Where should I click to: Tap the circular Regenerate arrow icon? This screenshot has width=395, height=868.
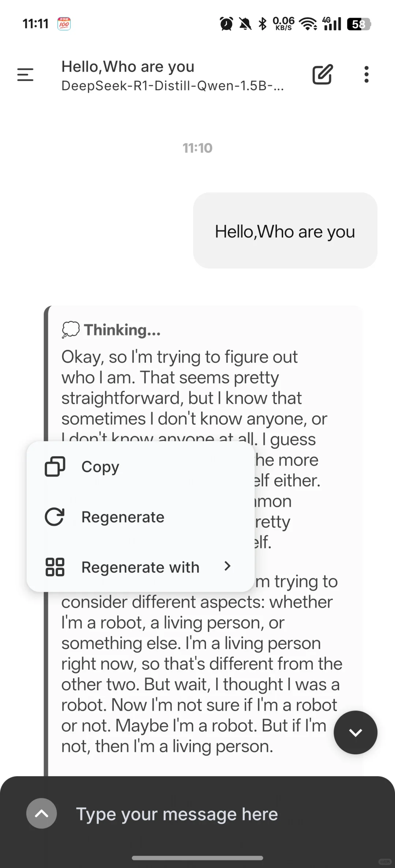(x=55, y=517)
